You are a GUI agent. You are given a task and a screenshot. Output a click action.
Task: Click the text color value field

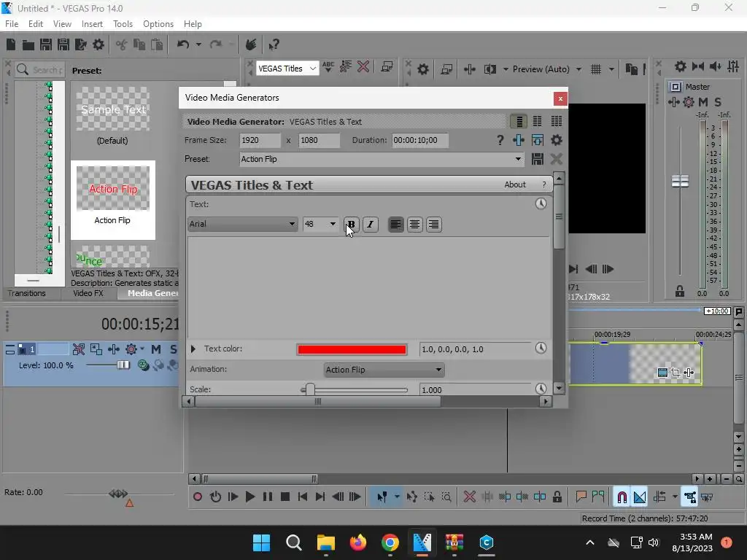pyautogui.click(x=475, y=349)
